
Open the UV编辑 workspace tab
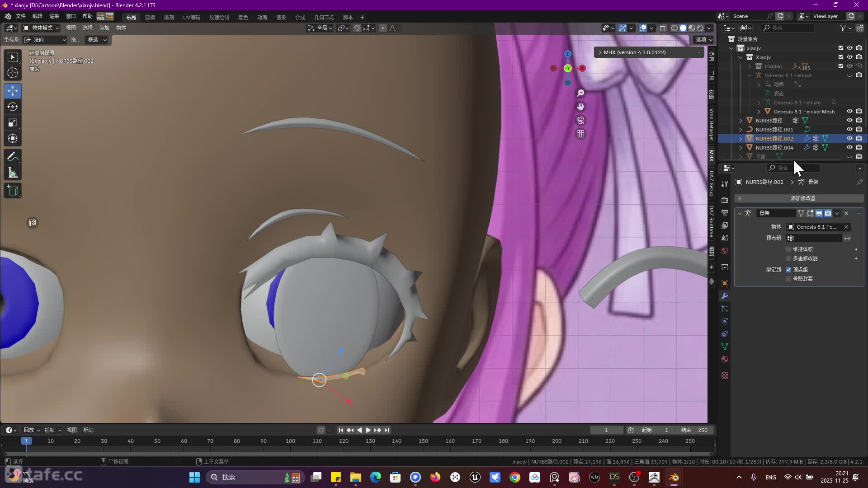(x=191, y=17)
